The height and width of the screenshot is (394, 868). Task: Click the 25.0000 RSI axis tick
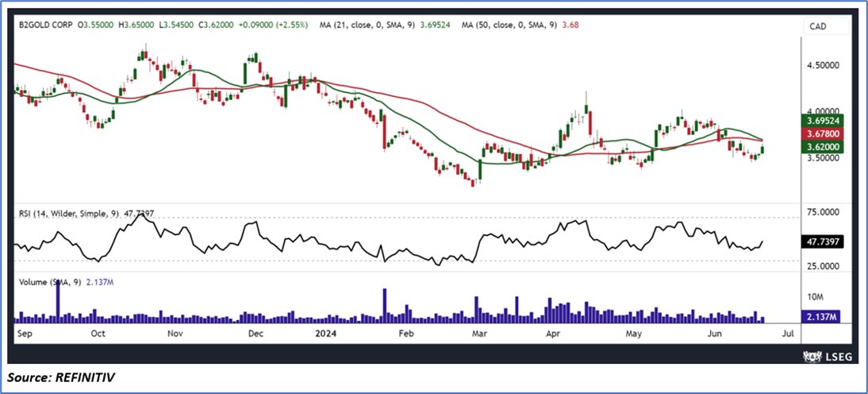[x=823, y=266]
